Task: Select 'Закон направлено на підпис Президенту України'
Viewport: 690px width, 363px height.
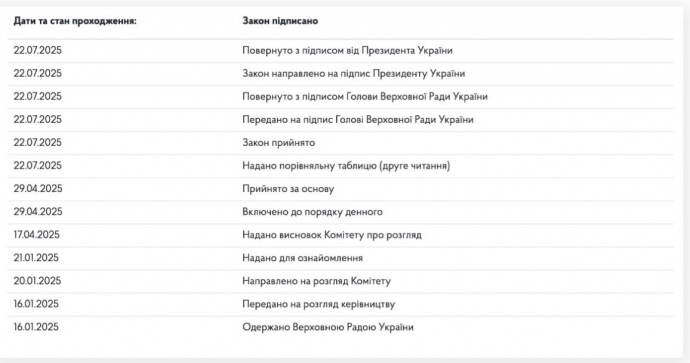Action: (x=353, y=73)
